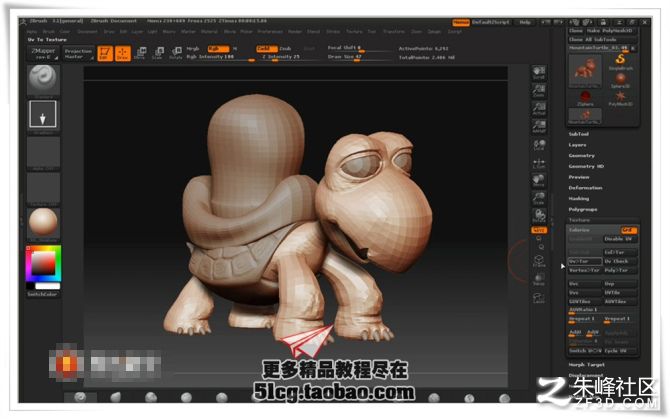Expand the Morph Target section
The image size is (670, 419).
pos(586,365)
